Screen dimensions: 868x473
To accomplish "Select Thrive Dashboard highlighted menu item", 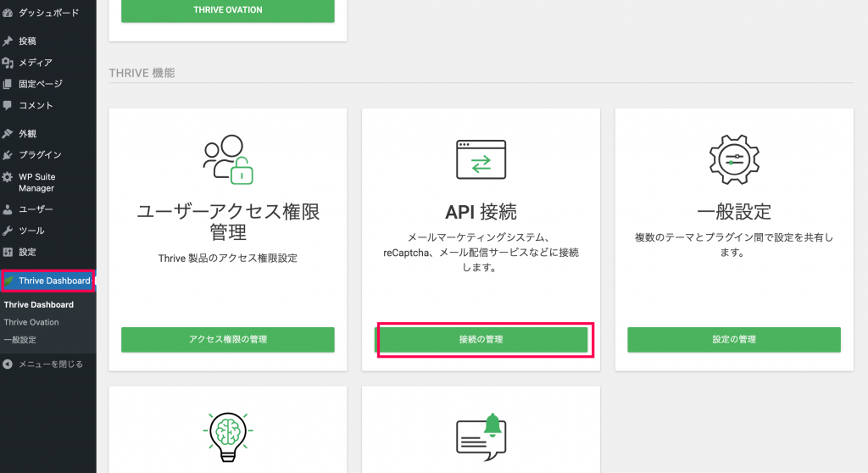I will 48,281.
